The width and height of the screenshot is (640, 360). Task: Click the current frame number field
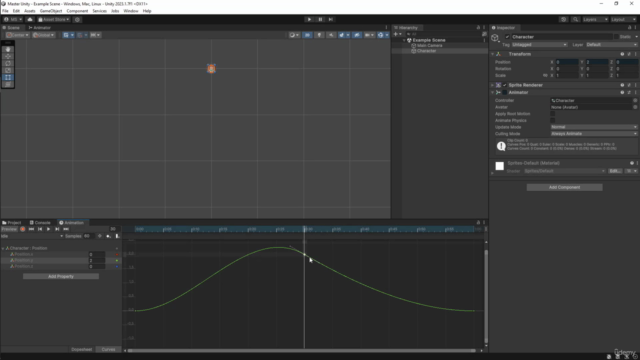115,229
